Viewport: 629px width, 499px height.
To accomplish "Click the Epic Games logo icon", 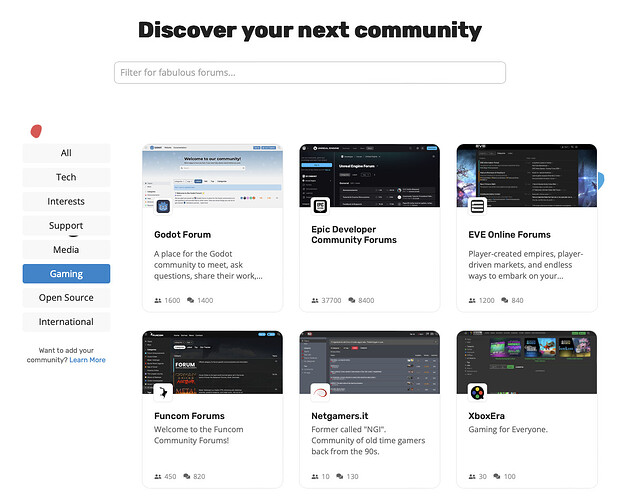I will [x=320, y=207].
